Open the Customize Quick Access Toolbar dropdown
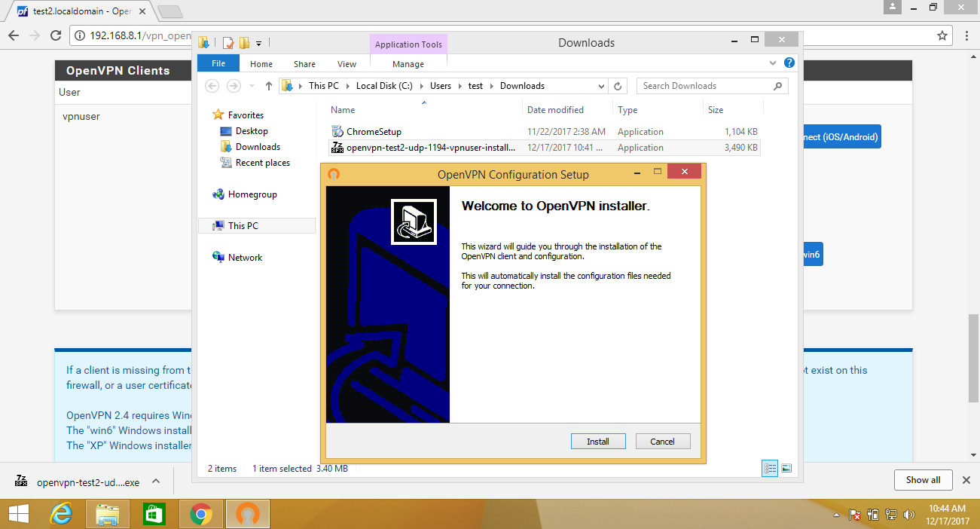 259,43
